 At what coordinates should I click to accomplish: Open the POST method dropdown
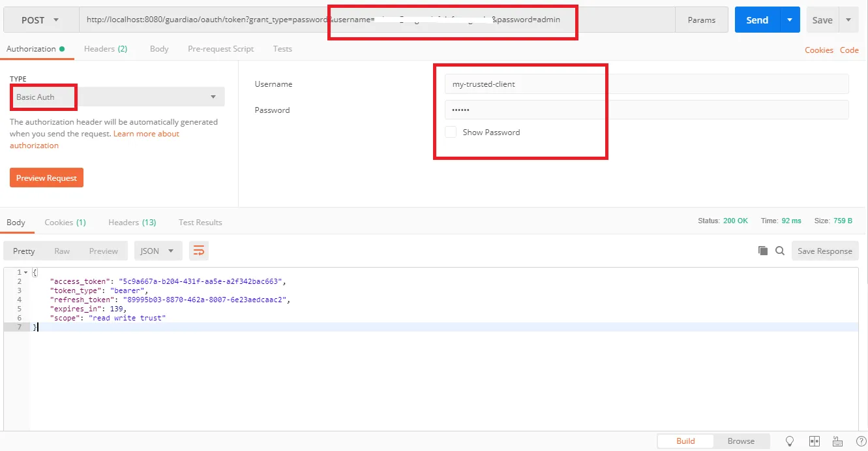[x=40, y=20]
